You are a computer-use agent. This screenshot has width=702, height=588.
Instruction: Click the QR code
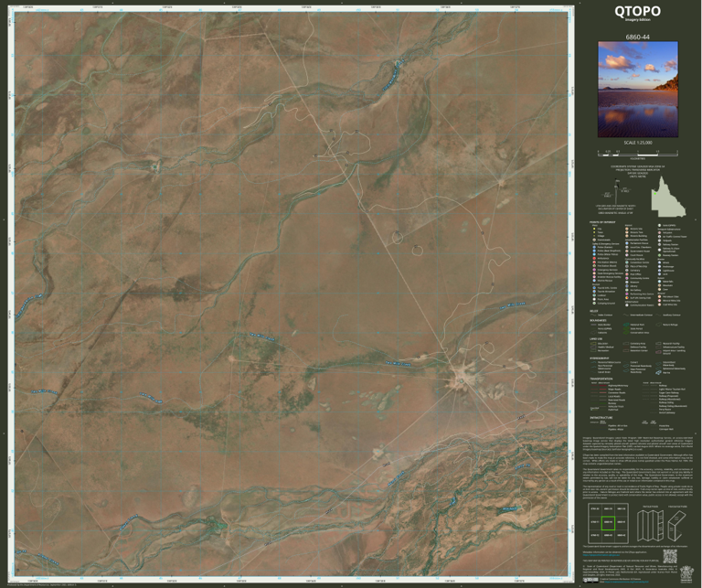click(670, 556)
